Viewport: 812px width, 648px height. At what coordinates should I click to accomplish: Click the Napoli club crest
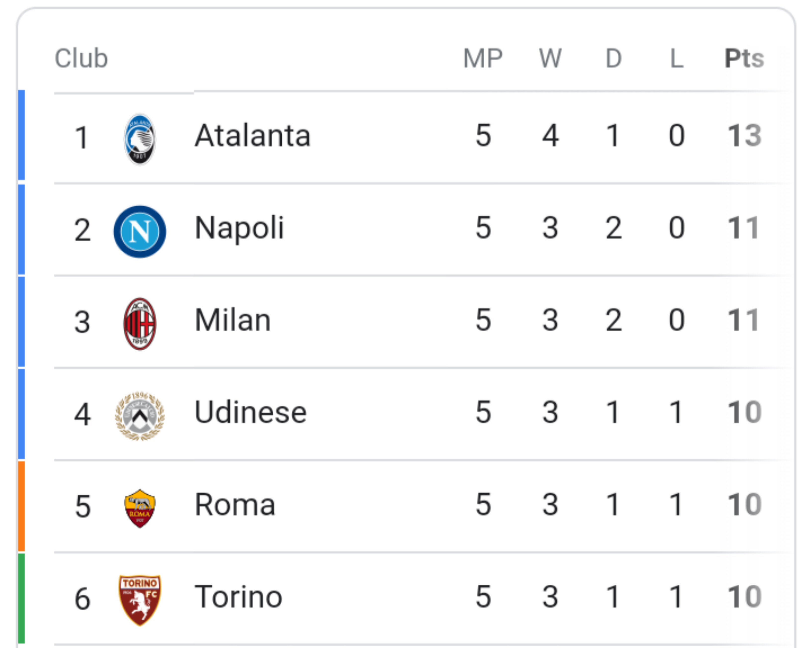tap(140, 231)
